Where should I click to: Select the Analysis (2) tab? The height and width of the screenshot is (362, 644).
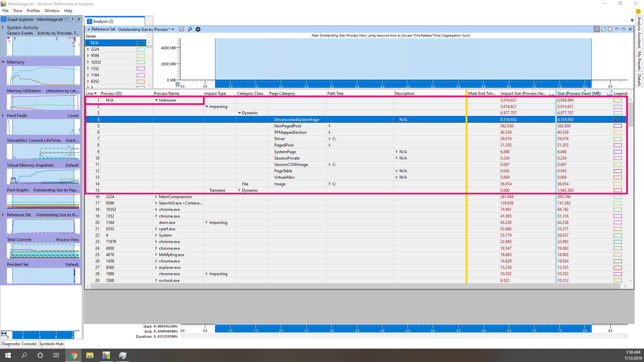[x=115, y=21]
